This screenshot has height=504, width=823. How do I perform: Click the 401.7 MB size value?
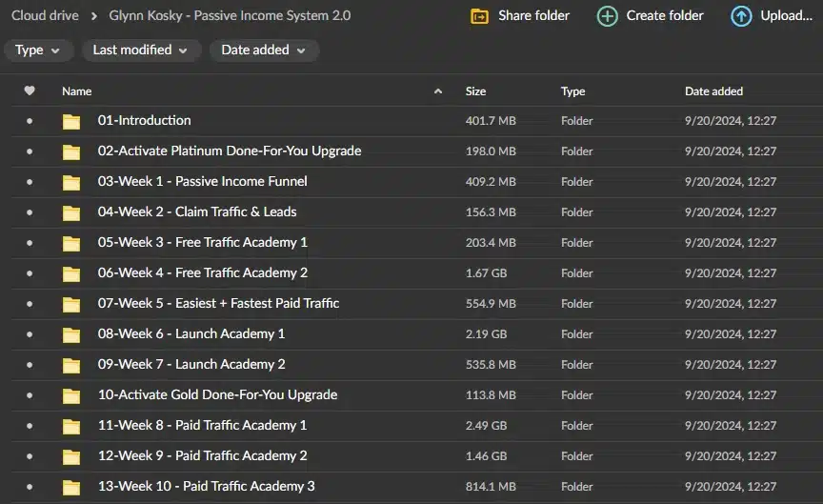coord(491,121)
